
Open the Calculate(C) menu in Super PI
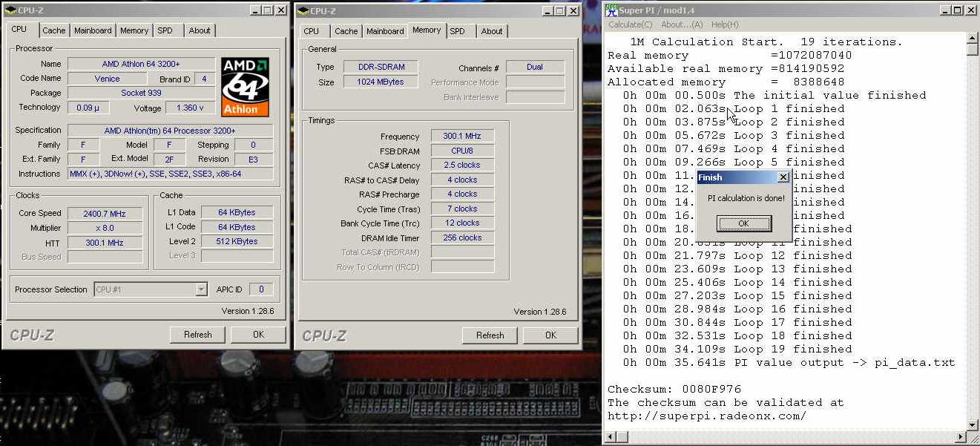pos(631,24)
